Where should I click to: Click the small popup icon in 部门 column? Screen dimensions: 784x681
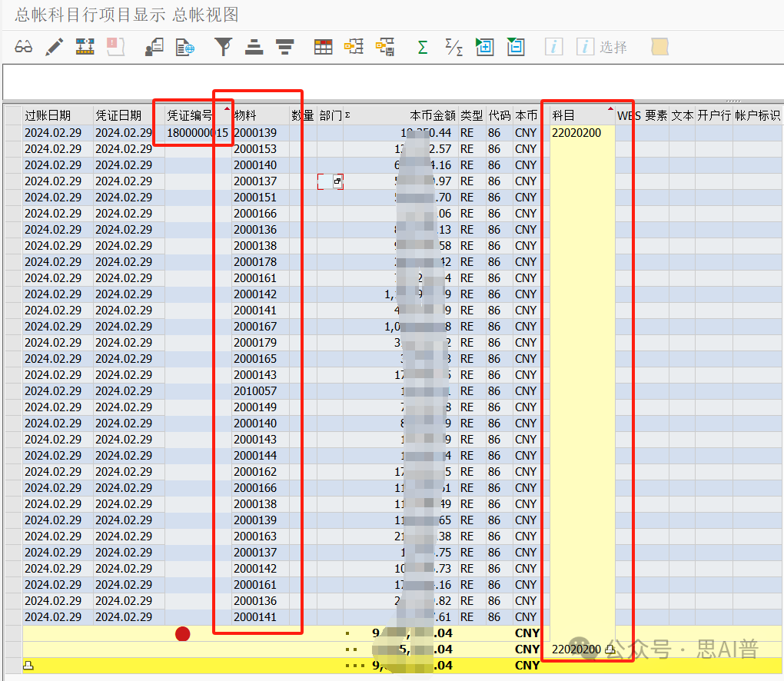(337, 181)
